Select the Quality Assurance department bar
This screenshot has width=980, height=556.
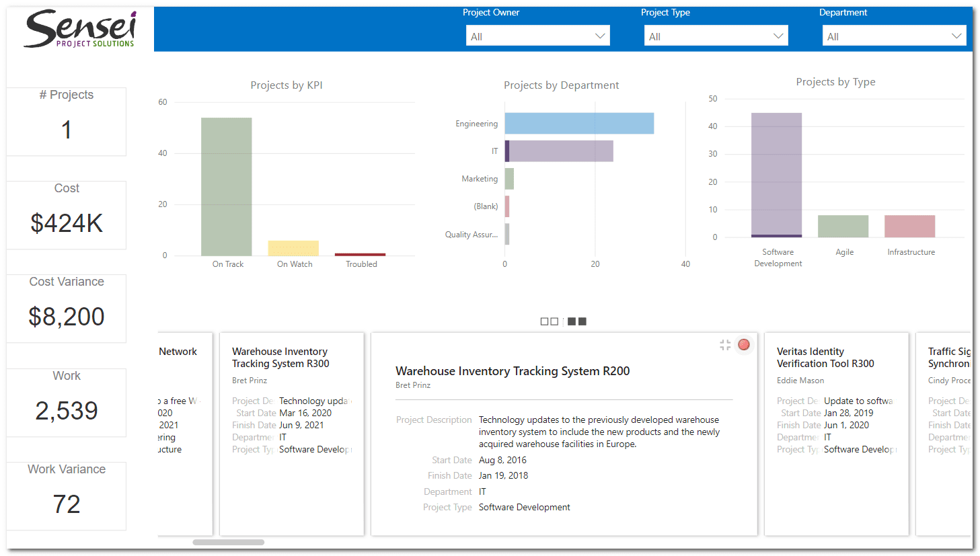pyautogui.click(x=507, y=234)
